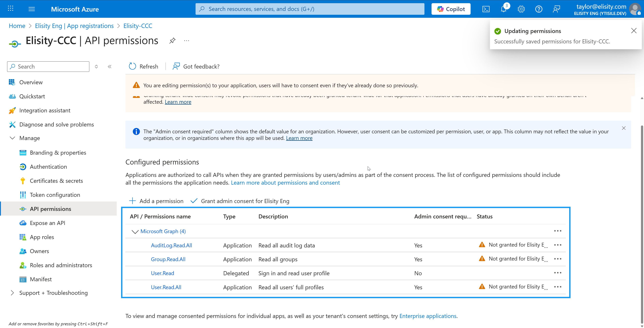Open Cloud Shell from the top bar
The height and width of the screenshot is (328, 644).
(x=486, y=9)
